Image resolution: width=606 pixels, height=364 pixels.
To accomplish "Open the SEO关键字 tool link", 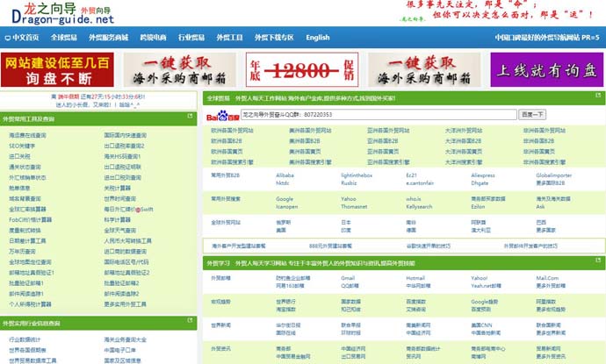I will pyautogui.click(x=22, y=146).
